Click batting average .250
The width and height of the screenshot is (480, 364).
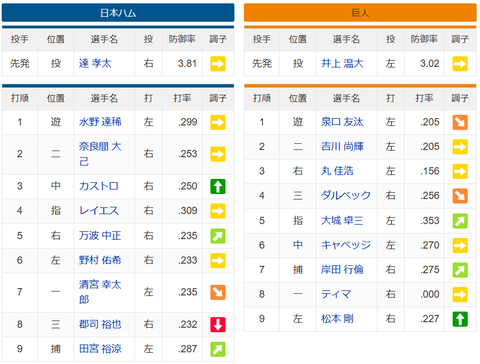click(x=188, y=186)
